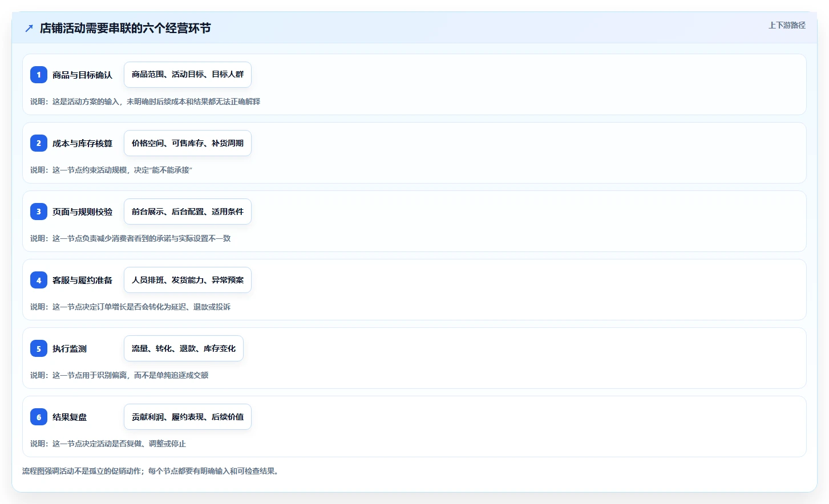Select step badge number 2
This screenshot has height=504, width=829.
39,143
